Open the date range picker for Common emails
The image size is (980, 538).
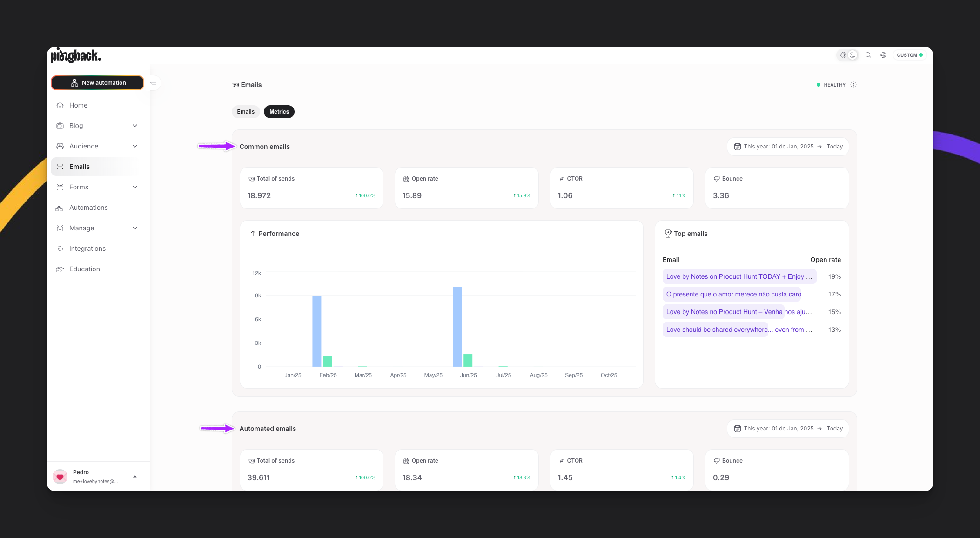[787, 146]
